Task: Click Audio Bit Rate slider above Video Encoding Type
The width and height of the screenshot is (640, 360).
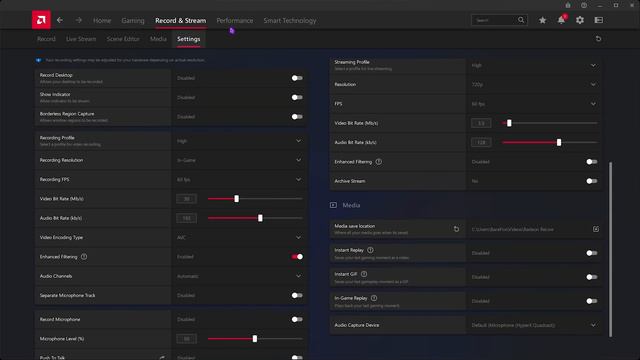Action: pyautogui.click(x=255, y=218)
